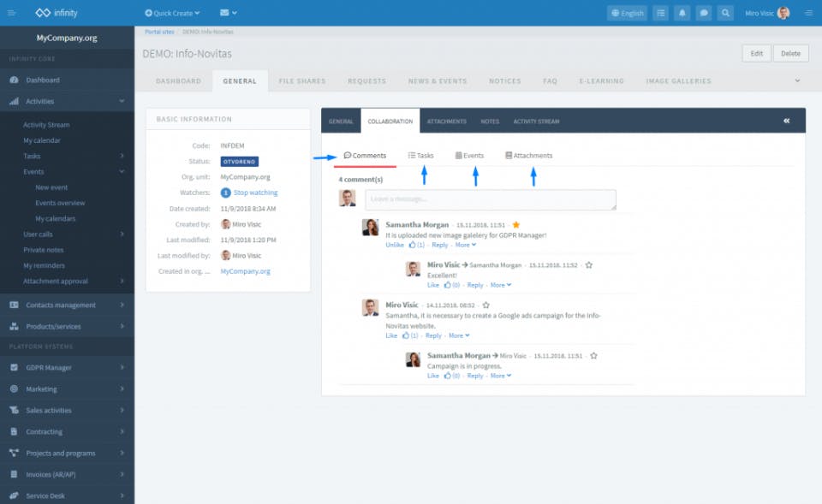Reply to 'Excellent!' comment
Screen dimensions: 822x504
point(475,286)
